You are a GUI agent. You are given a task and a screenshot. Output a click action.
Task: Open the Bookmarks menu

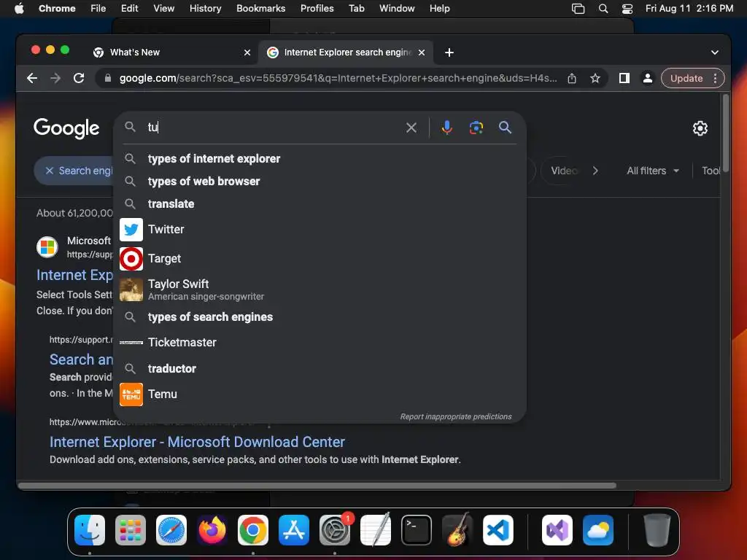(260, 9)
